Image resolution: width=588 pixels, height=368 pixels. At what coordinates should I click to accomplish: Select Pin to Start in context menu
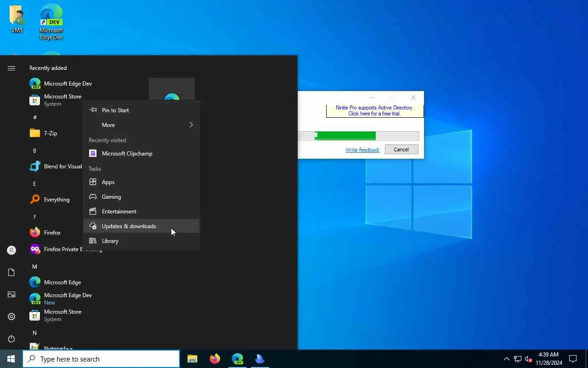point(141,110)
